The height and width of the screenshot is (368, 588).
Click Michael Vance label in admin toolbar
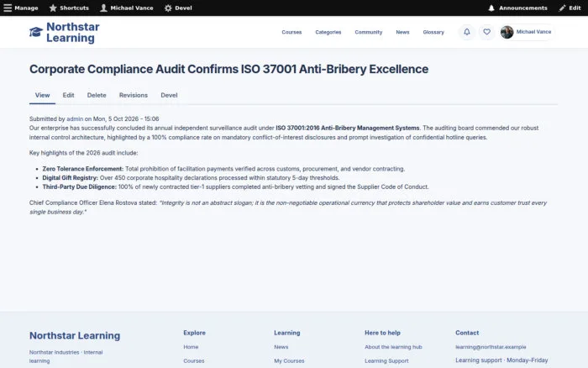click(x=132, y=8)
